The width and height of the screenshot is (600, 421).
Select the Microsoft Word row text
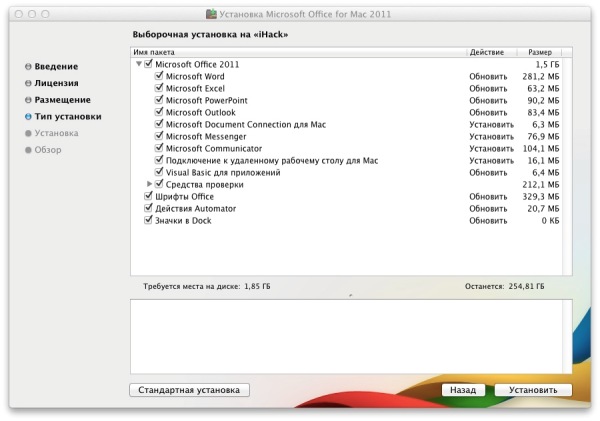coord(195,76)
